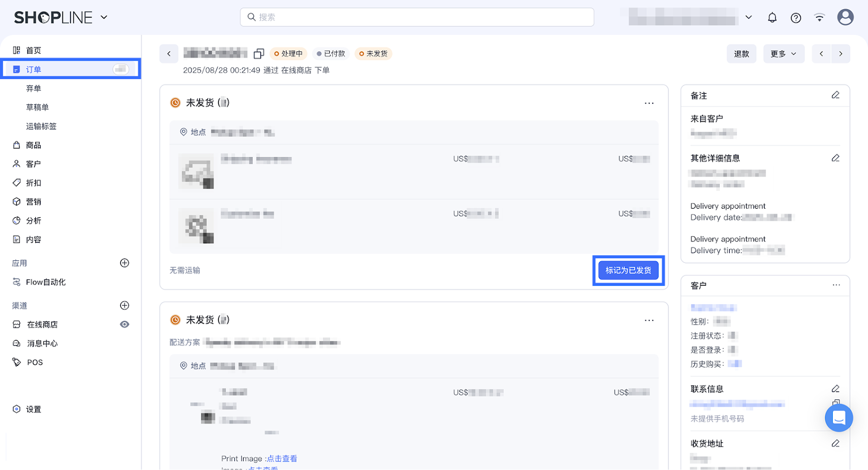Screen dimensions: 868x470
Task: Select 订单 in the sidebar
Action: [71, 69]
